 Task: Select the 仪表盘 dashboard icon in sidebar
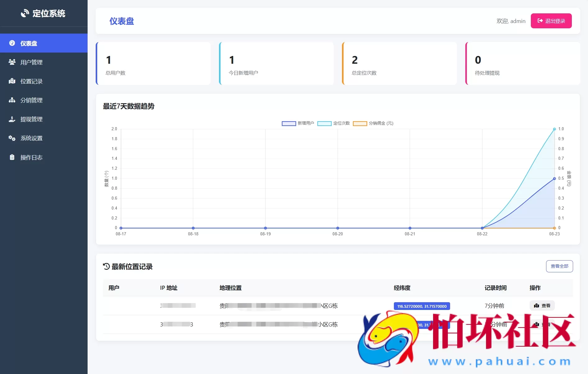tap(12, 43)
